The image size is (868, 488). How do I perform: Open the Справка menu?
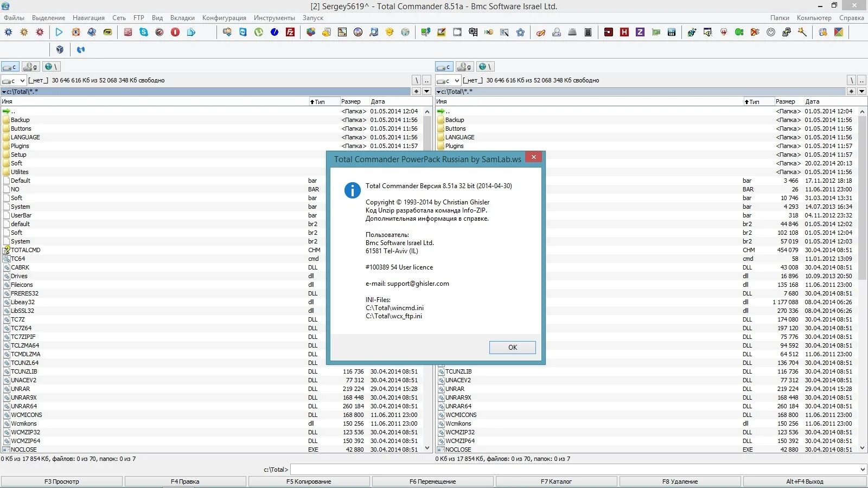(852, 18)
